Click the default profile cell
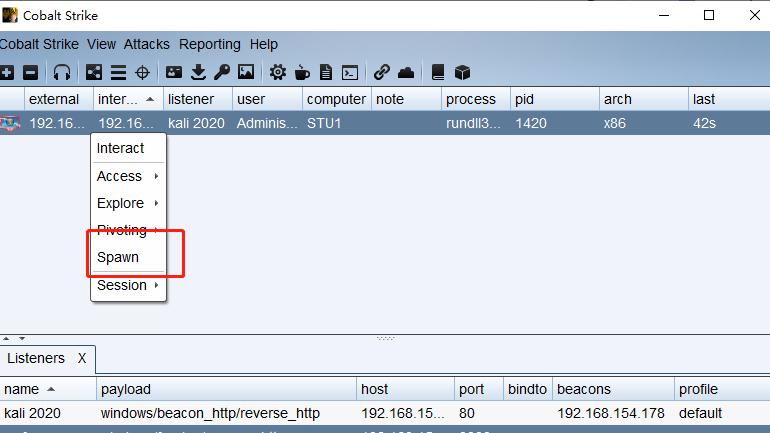This screenshot has height=433, width=770. pyautogui.click(x=722, y=413)
